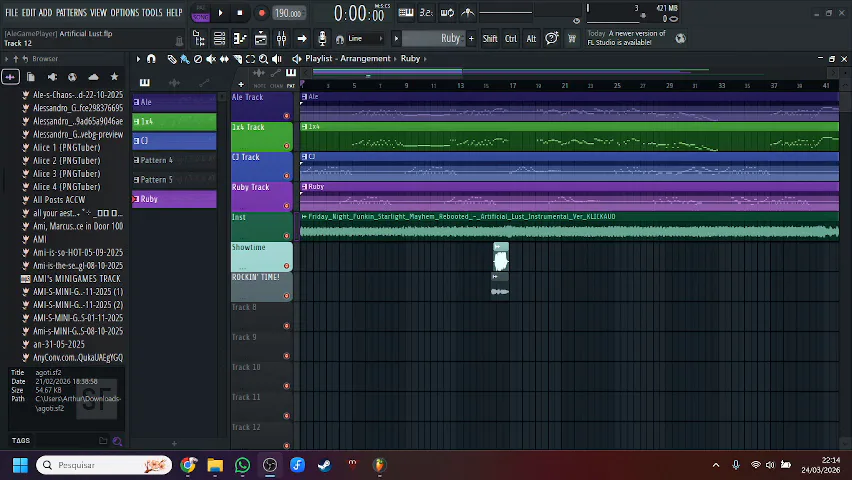The width and height of the screenshot is (852, 480).
Task: Click the Alt modifier button
Action: pos(531,39)
